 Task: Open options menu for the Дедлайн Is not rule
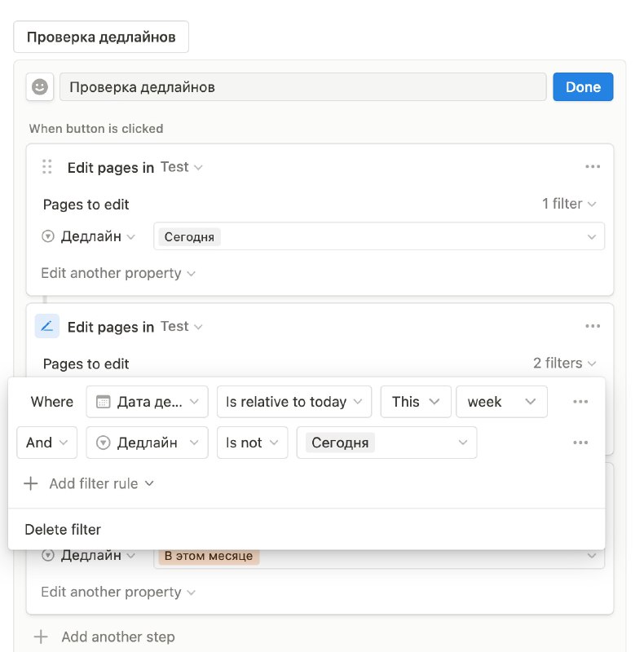[580, 443]
